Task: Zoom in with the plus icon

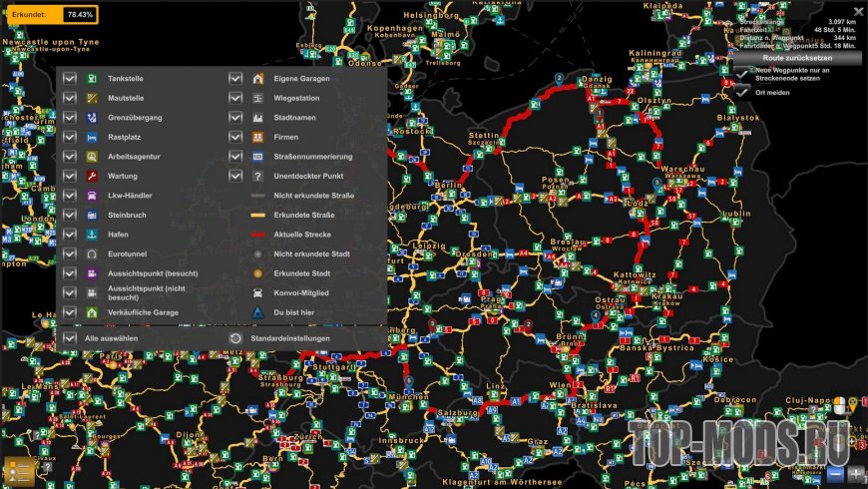Action: (x=856, y=472)
